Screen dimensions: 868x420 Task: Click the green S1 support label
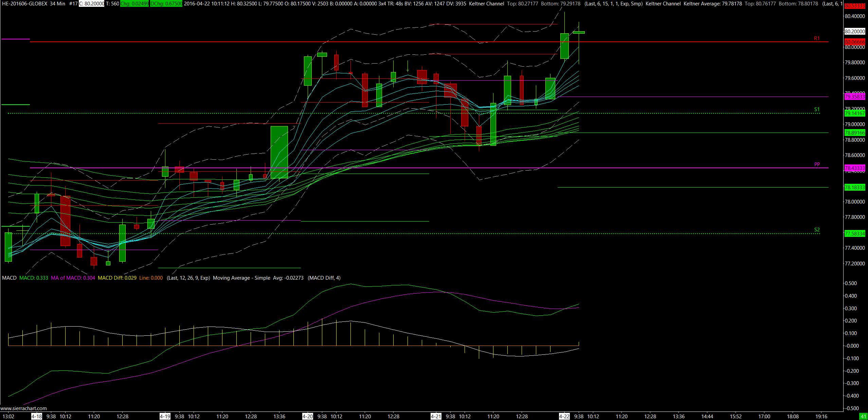click(x=817, y=109)
